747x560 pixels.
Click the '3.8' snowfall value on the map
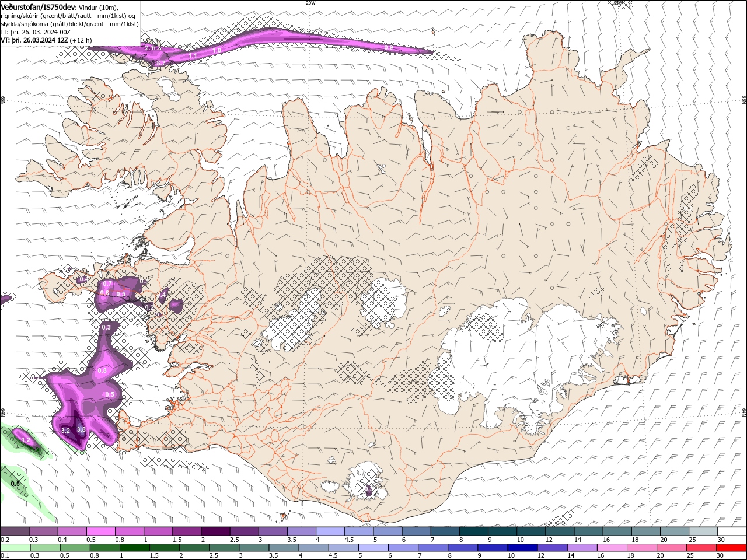click(x=81, y=429)
